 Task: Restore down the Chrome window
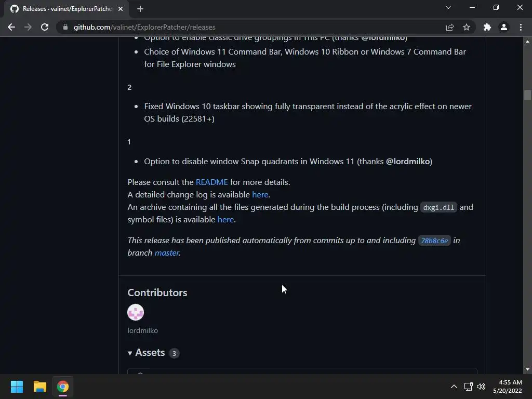[x=496, y=7]
